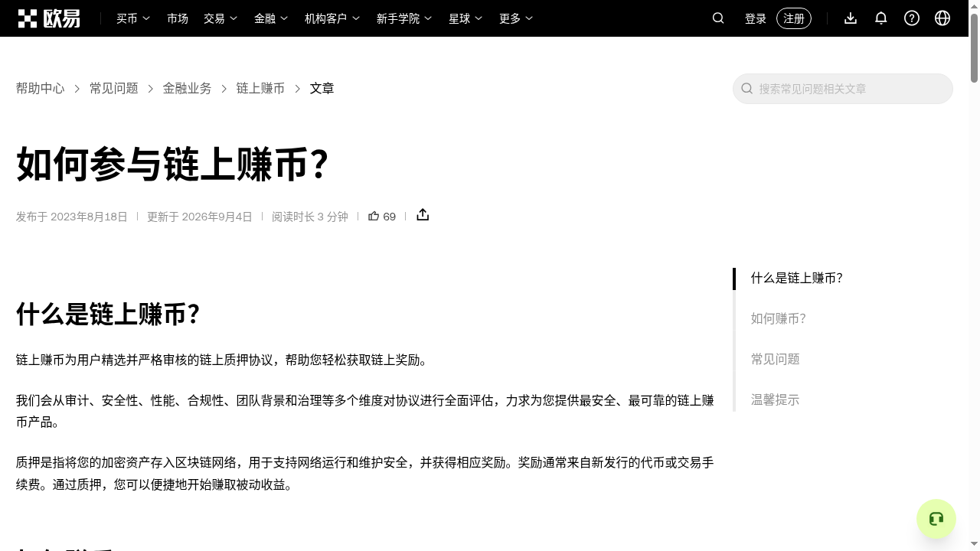
Task: Click the share article icon
Action: pos(423,215)
